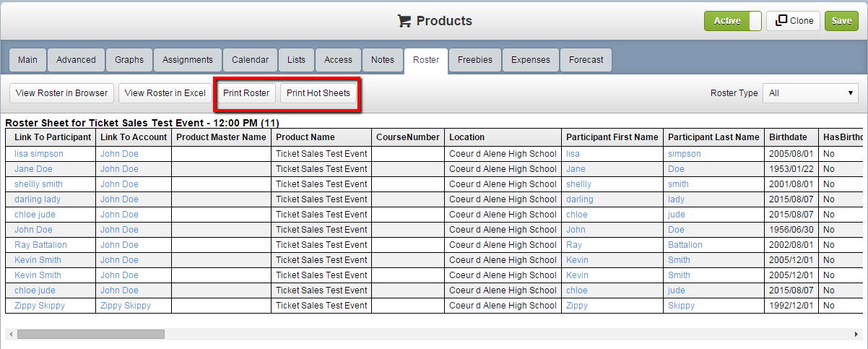Image resolution: width=868 pixels, height=349 pixels.
Task: Open John Doe in Link To Participant column
Action: pyautogui.click(x=33, y=230)
